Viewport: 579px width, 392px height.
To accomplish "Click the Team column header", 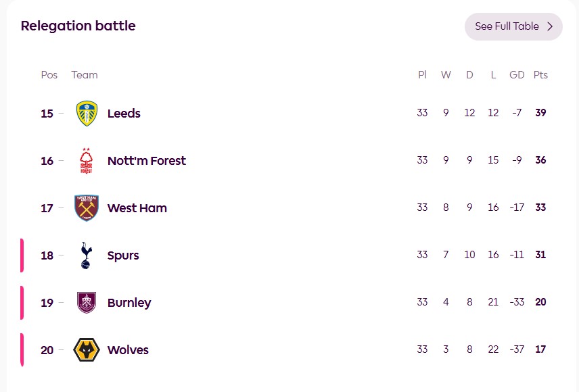I will pos(85,75).
